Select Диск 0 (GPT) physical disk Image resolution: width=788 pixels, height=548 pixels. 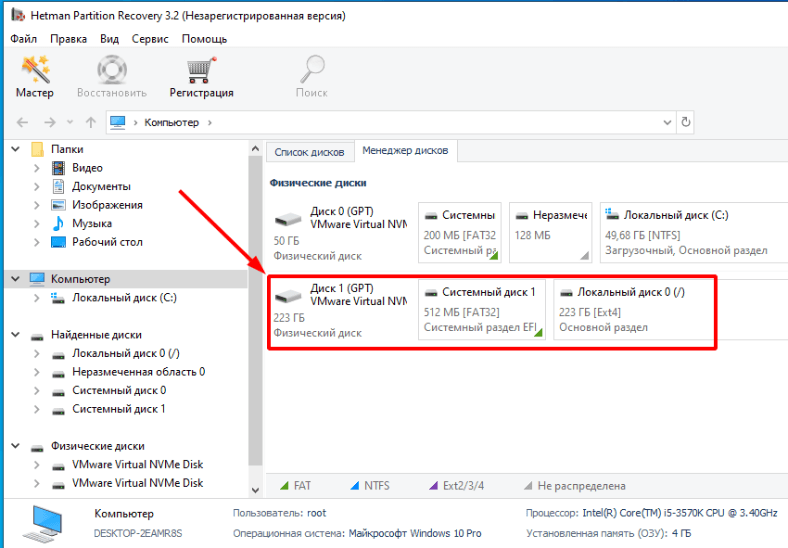click(341, 233)
